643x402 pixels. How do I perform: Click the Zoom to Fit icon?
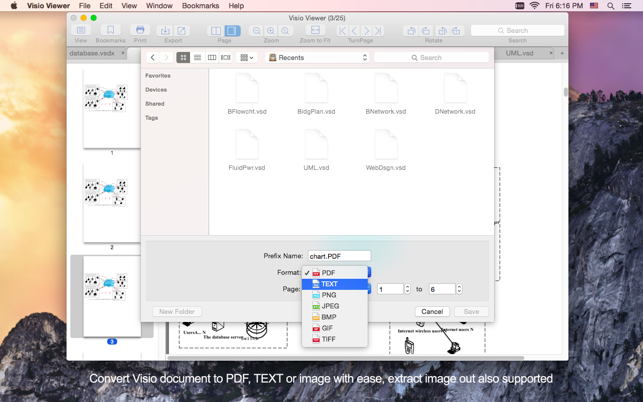[315, 31]
